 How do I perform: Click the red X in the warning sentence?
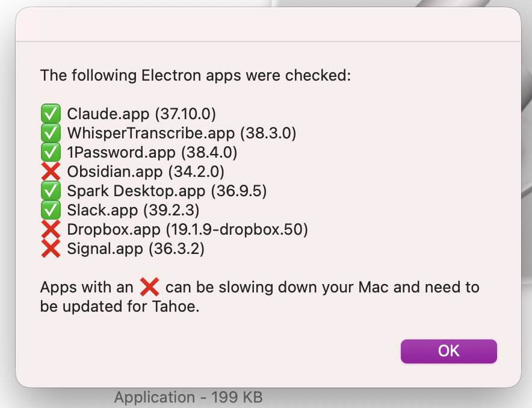(x=149, y=287)
